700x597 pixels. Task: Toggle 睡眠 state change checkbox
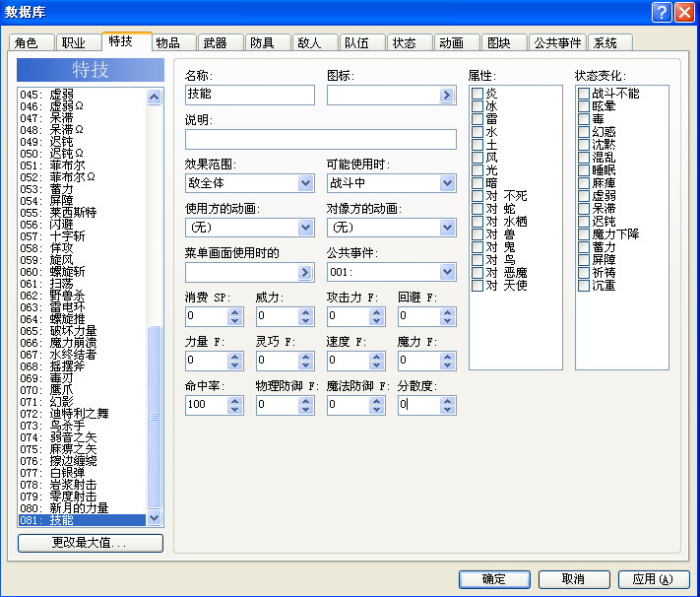(x=584, y=169)
